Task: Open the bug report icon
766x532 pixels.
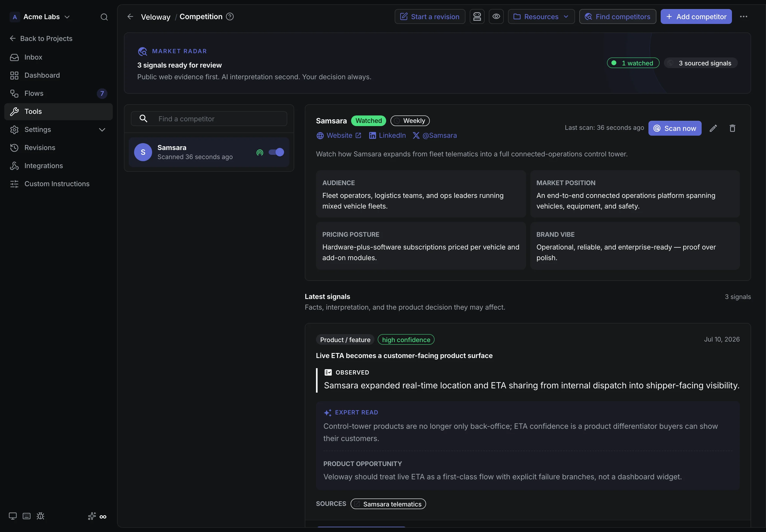Action: click(40, 516)
